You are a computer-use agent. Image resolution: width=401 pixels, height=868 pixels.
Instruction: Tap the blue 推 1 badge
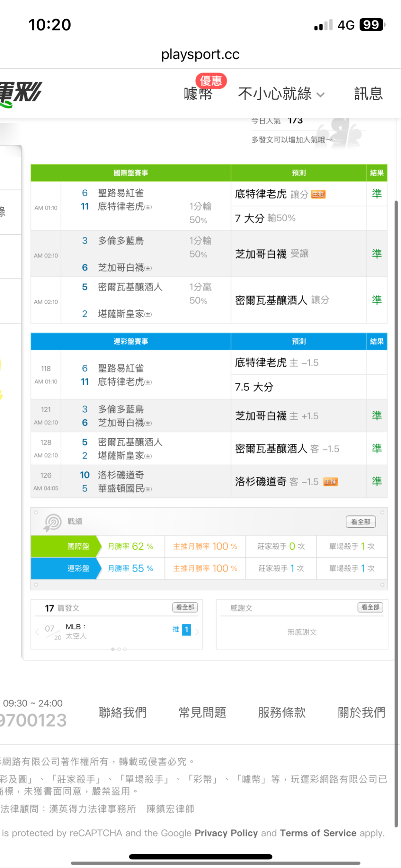(x=186, y=629)
